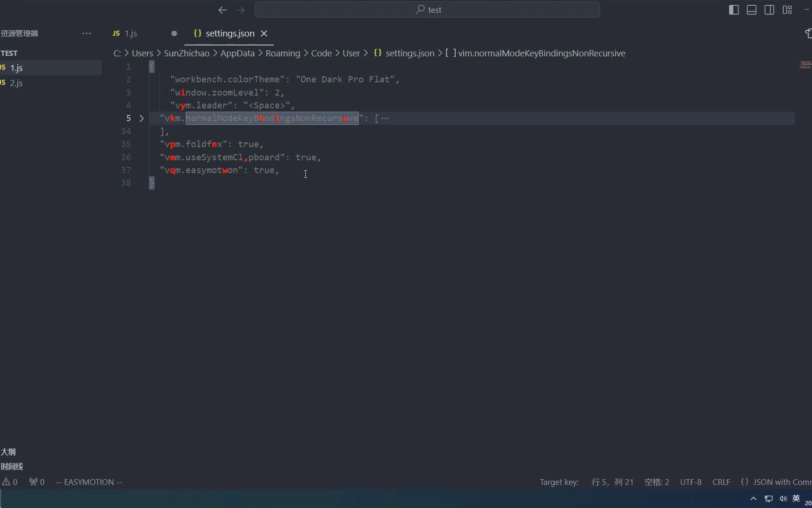Click the minimap at the editor's right edge
Viewport: 812px width, 508px height.
[x=805, y=65]
